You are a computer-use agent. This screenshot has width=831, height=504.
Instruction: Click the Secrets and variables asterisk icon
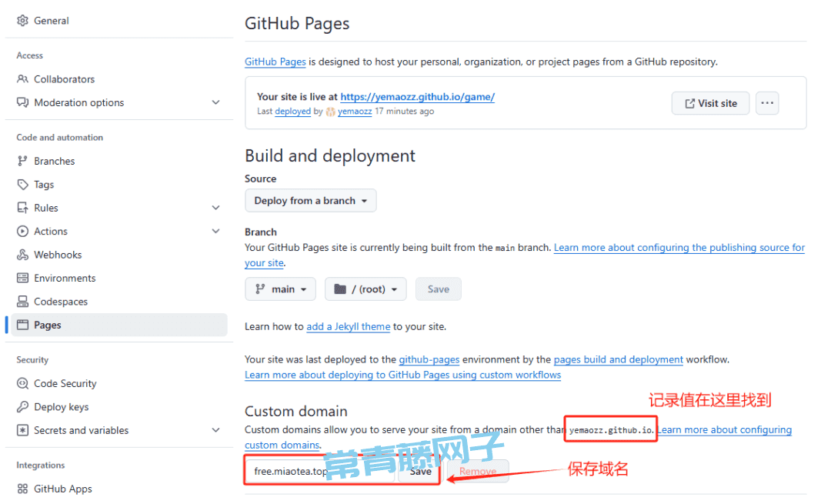22,430
